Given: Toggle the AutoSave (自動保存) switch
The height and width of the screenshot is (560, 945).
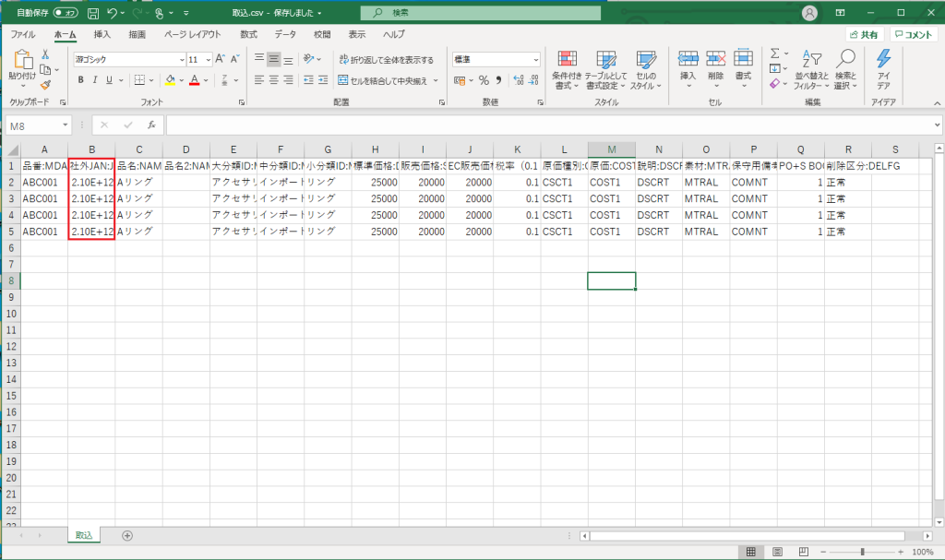Looking at the screenshot, I should (66, 13).
